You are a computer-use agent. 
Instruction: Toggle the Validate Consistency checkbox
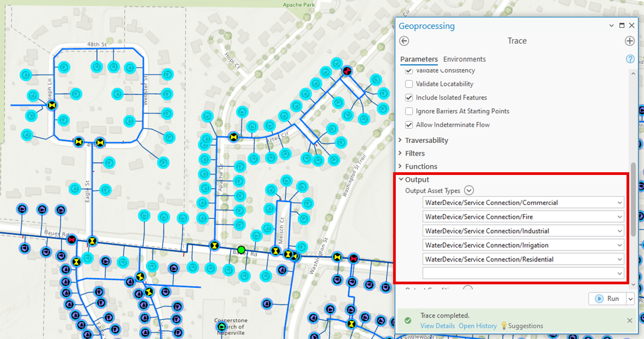(x=409, y=71)
